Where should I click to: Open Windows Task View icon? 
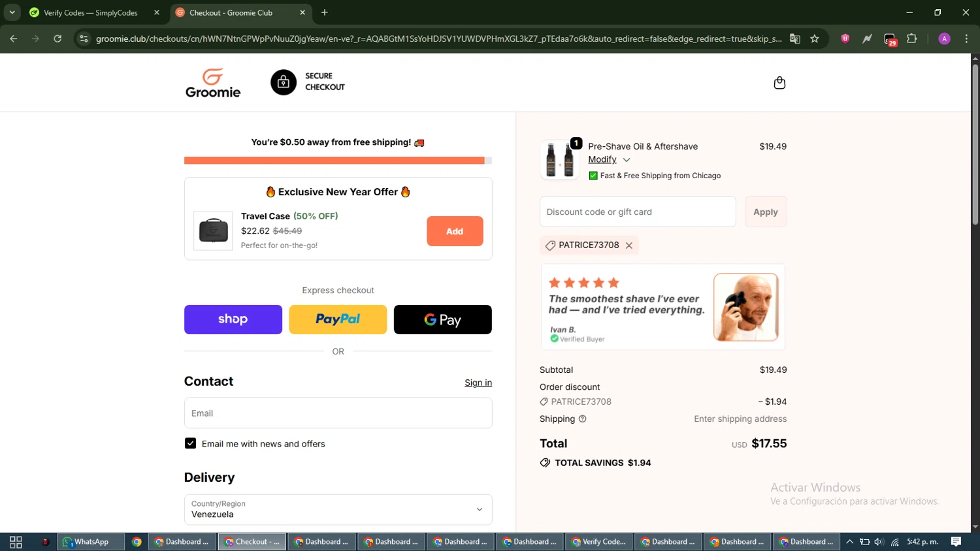[x=16, y=542]
